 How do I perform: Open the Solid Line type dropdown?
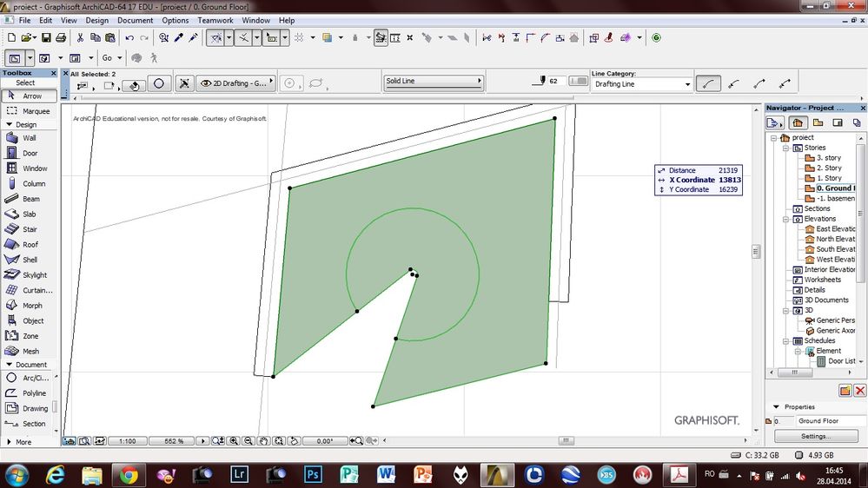(x=433, y=82)
